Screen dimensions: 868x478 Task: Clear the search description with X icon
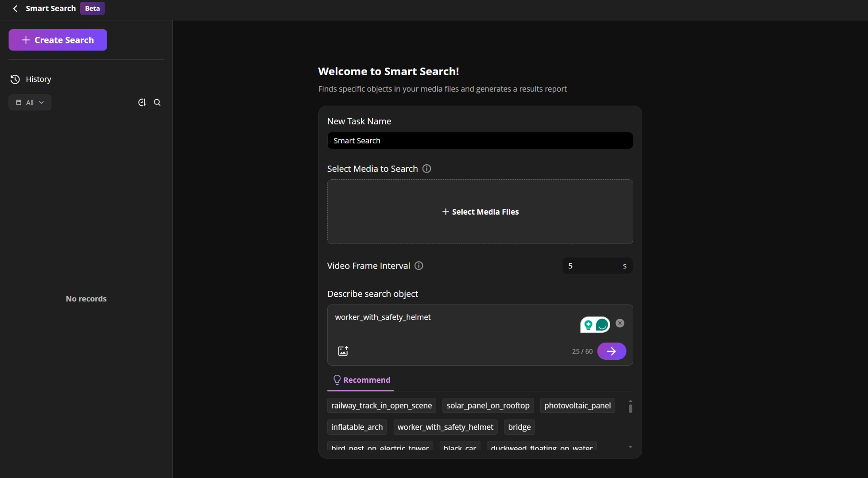tap(620, 323)
